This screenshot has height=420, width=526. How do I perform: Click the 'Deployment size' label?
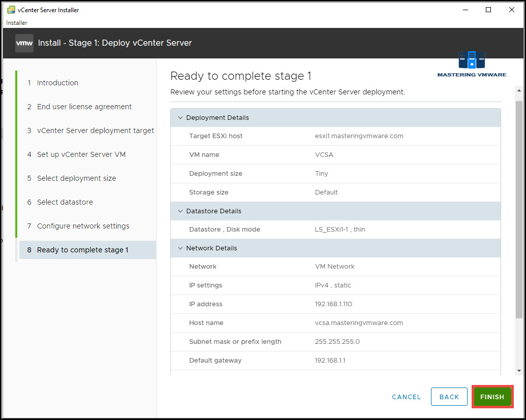[215, 174]
